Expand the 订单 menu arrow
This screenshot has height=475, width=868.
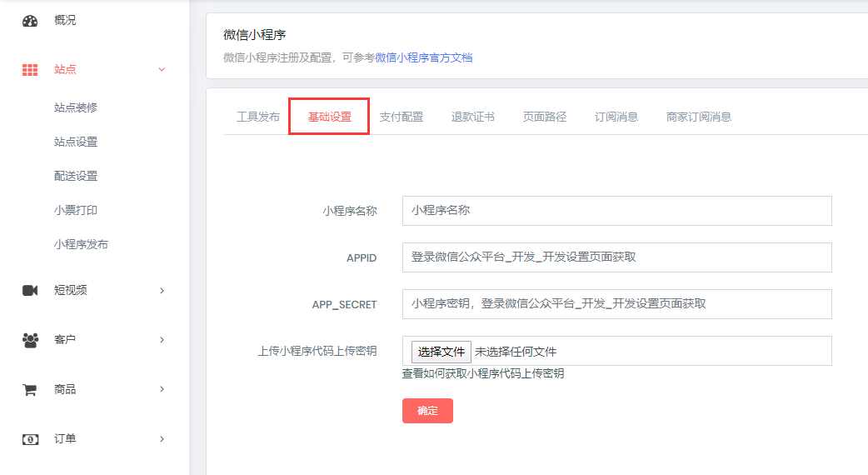(162, 439)
